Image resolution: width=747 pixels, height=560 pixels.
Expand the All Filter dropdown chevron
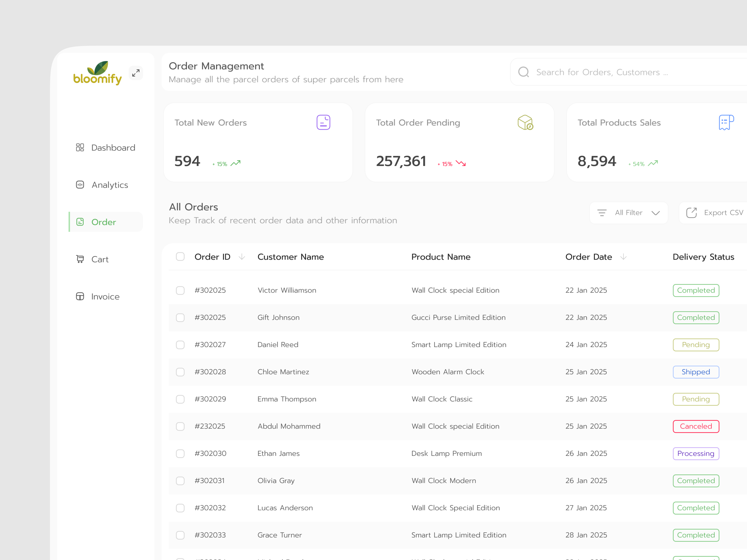(x=655, y=213)
